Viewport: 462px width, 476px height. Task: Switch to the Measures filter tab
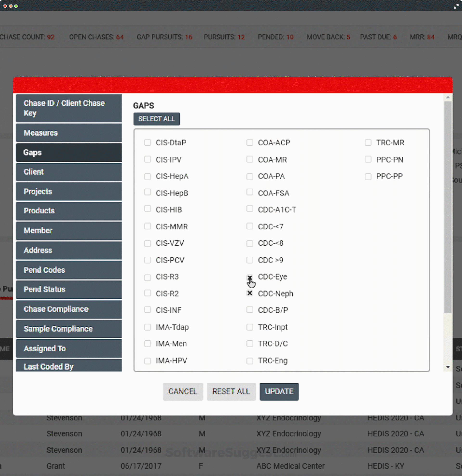click(x=69, y=133)
